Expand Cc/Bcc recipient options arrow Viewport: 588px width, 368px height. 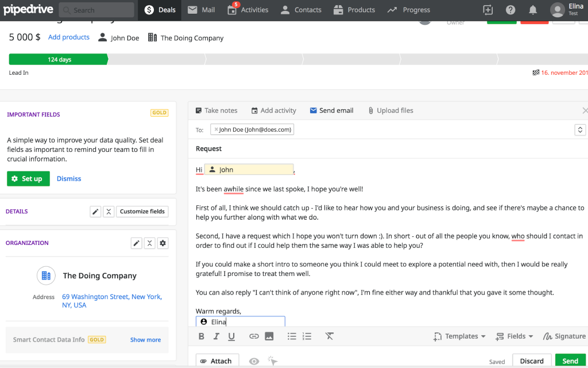tap(580, 130)
